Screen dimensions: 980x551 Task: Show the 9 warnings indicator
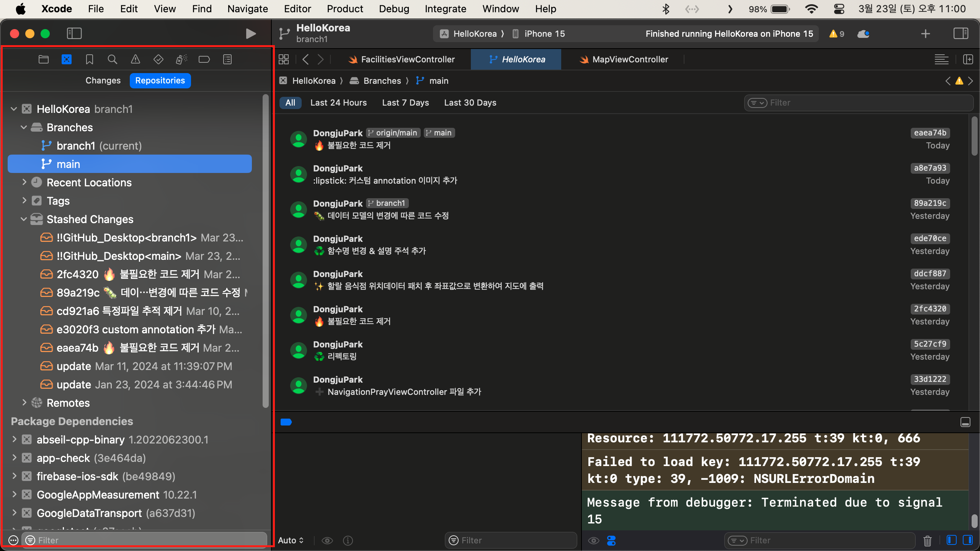837,34
